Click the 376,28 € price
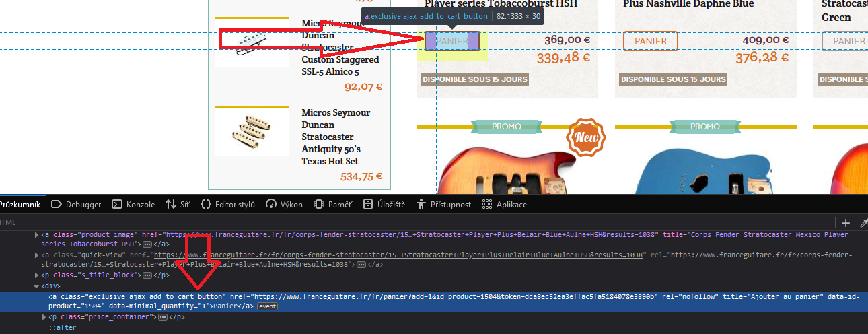This screenshot has height=334, width=868. pos(762,58)
